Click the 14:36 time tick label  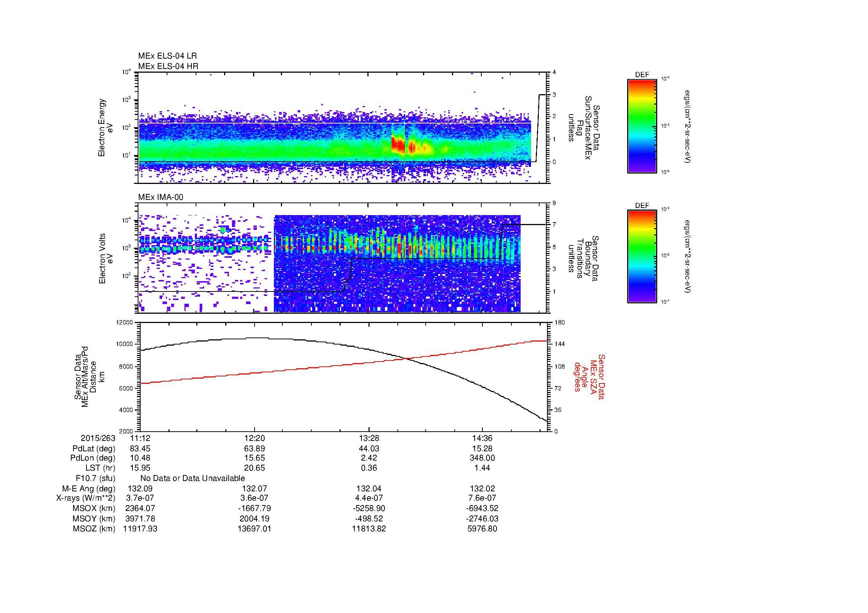click(482, 438)
